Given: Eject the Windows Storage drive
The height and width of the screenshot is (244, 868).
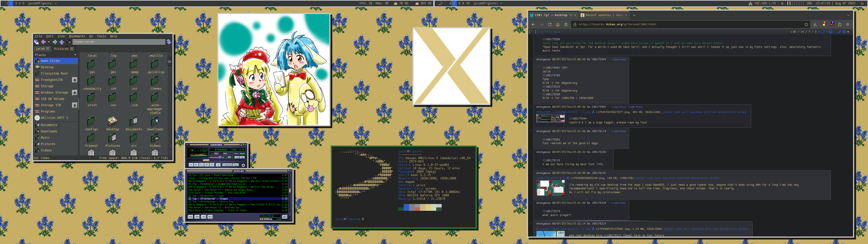Looking at the screenshot, I should click(75, 92).
